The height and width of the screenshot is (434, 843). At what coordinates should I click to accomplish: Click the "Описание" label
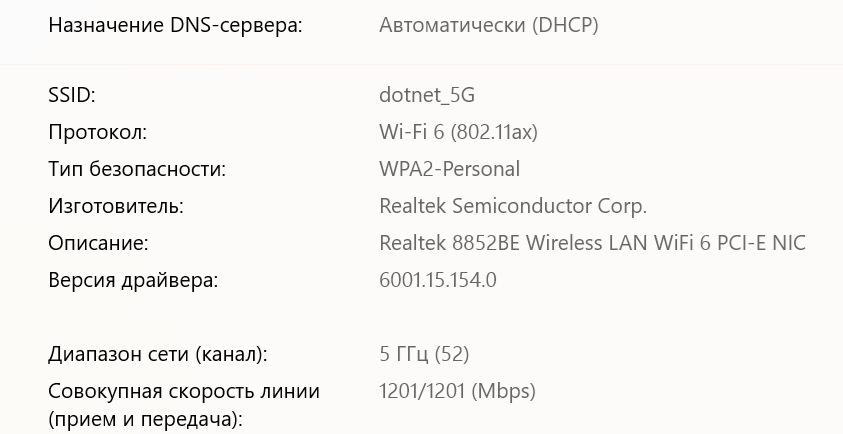pyautogui.click(x=98, y=243)
